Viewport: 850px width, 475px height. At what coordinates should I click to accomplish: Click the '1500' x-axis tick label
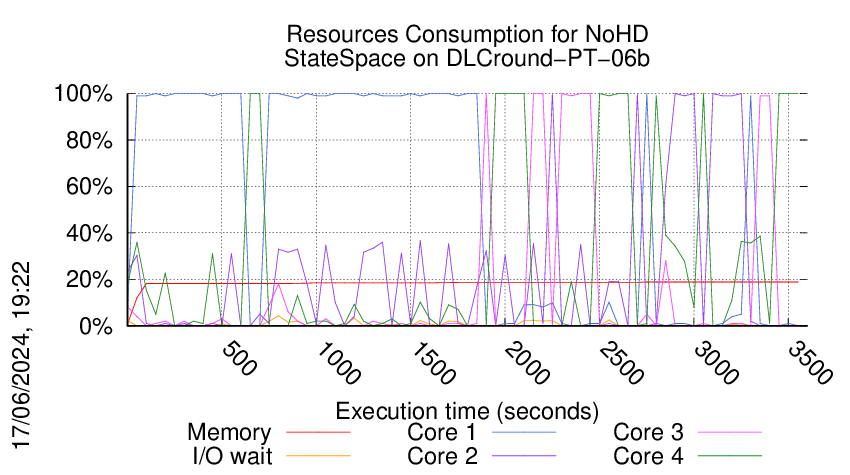[433, 363]
